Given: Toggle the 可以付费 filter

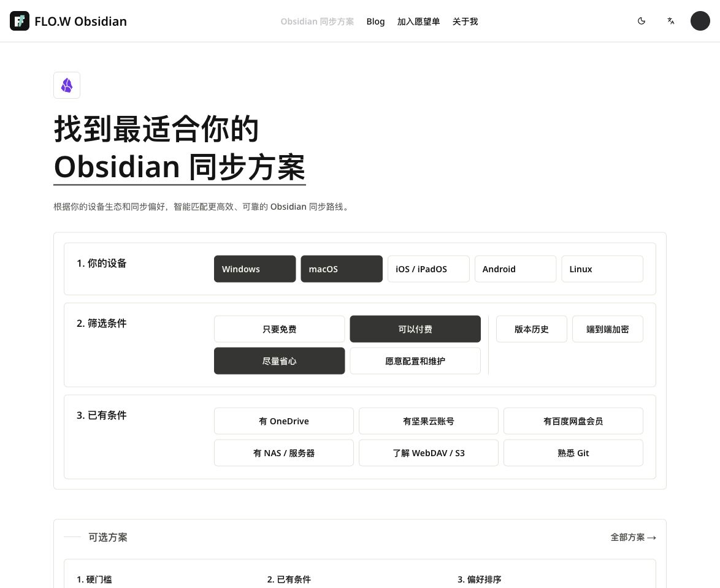Looking at the screenshot, I should (x=415, y=329).
